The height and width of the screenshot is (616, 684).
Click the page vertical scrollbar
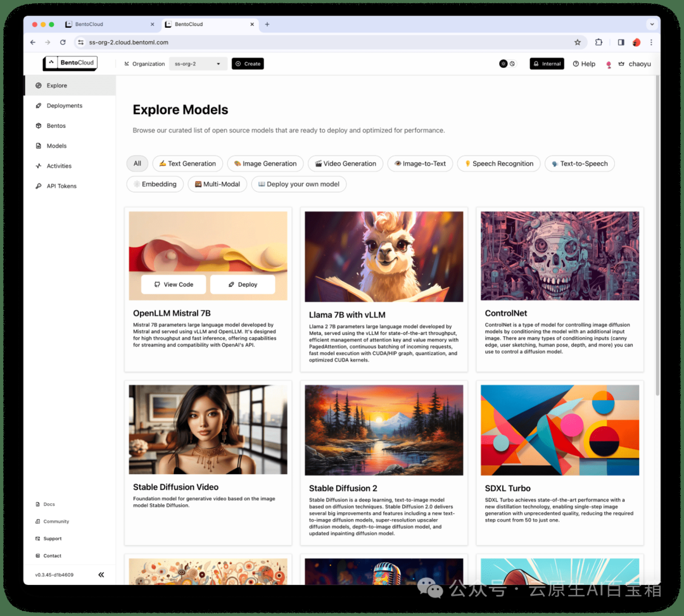[x=657, y=236]
